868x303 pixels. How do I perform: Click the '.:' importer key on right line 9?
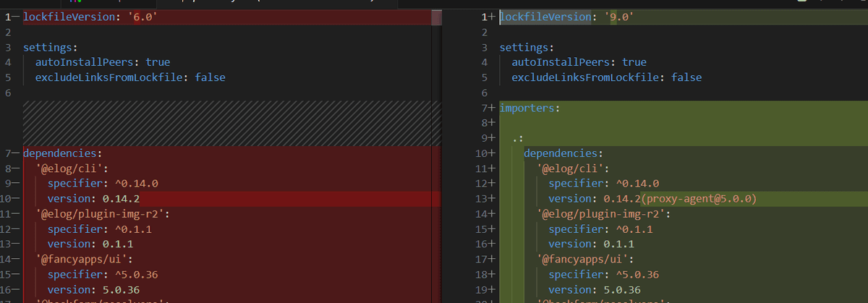coord(517,138)
